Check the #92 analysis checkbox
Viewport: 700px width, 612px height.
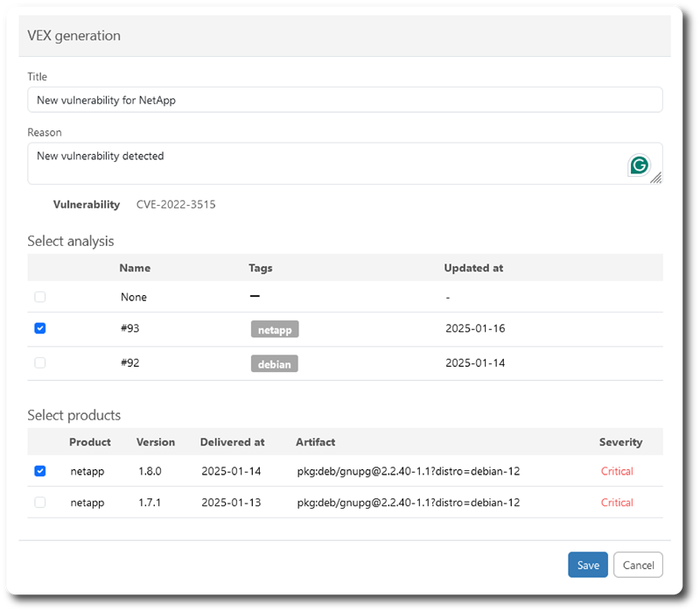click(40, 362)
